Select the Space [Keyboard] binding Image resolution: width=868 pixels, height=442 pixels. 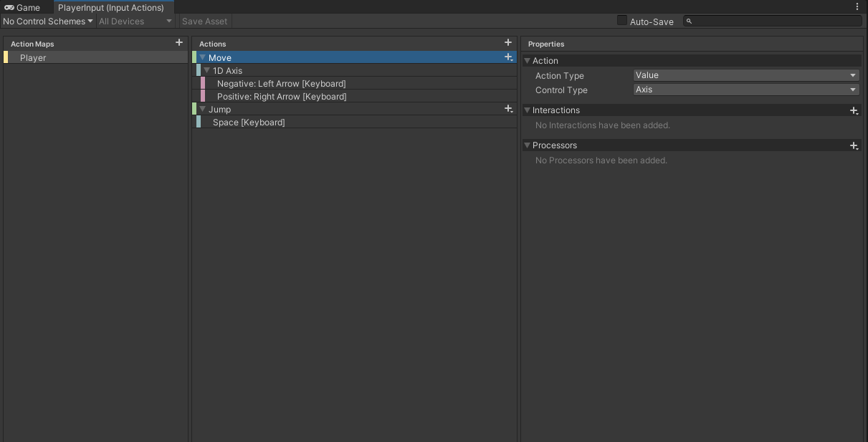[356, 122]
